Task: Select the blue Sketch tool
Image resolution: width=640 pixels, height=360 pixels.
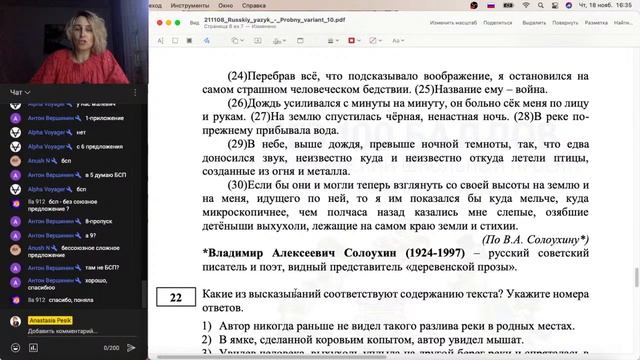Action: [x=207, y=40]
